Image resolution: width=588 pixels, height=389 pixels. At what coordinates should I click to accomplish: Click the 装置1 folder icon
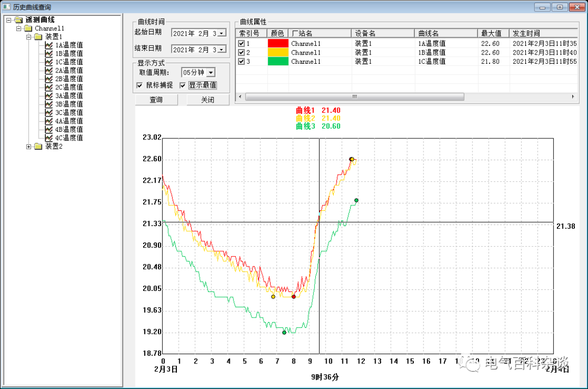[x=38, y=37]
